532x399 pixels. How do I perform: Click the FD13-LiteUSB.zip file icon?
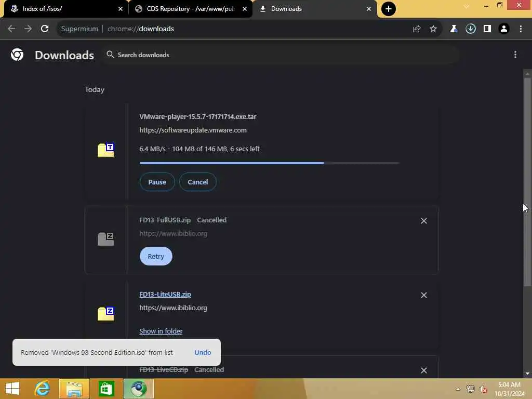point(106,313)
